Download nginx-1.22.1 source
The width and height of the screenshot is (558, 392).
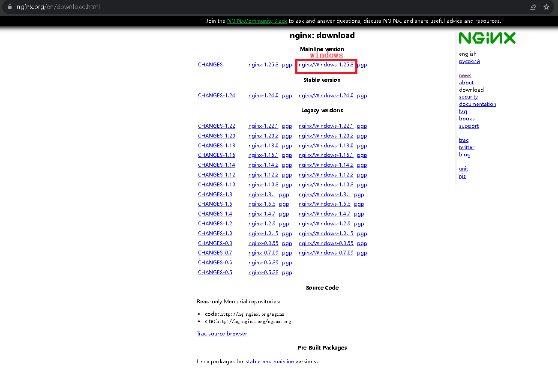263,126
